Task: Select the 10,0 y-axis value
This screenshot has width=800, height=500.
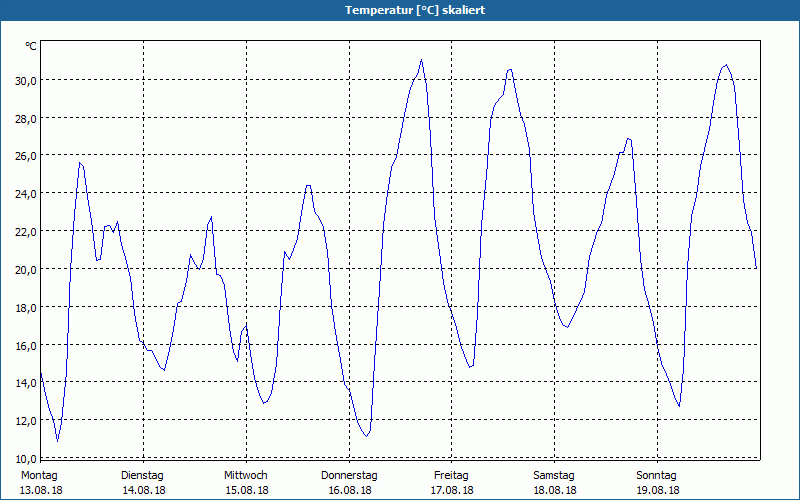Action: [x=26, y=458]
